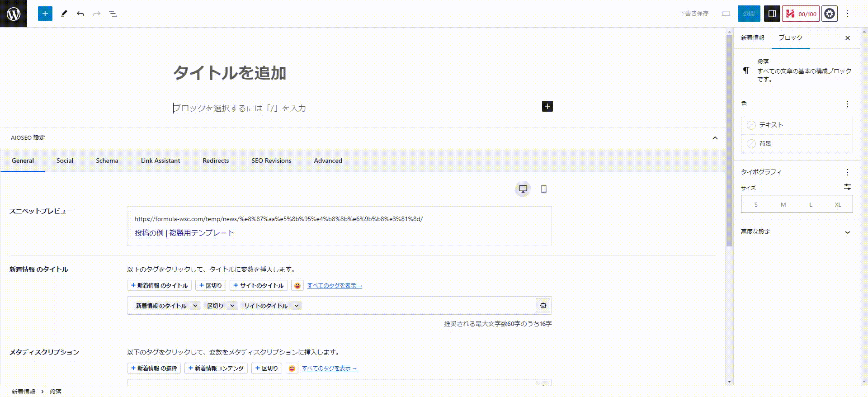Screen dimensions: 868x397
Task: Open the block inserter plus button
Action: [45, 14]
